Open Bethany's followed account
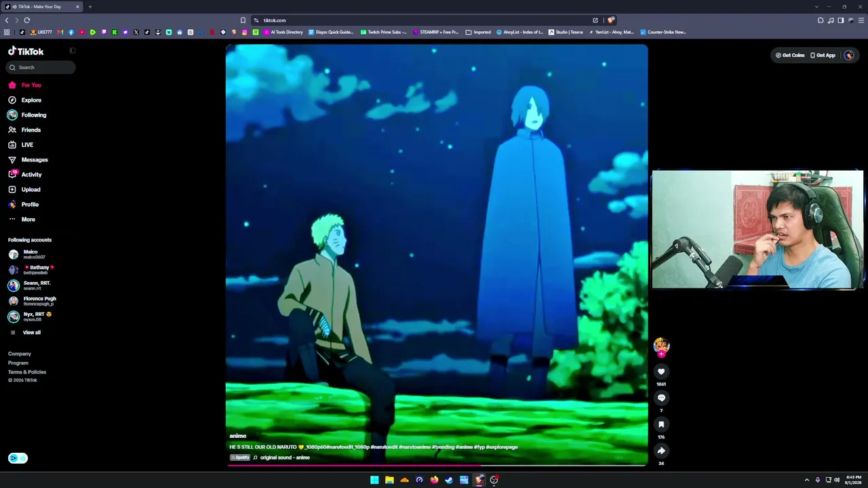868x488 pixels. (31, 270)
